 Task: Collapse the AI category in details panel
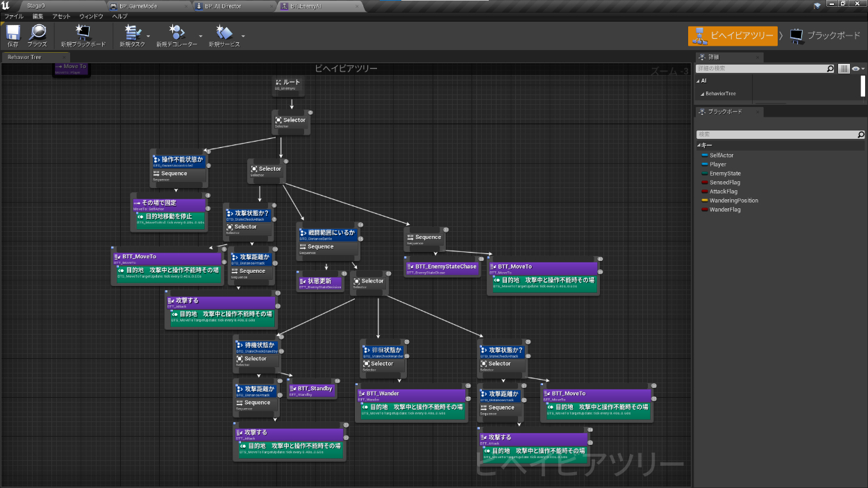coord(699,81)
